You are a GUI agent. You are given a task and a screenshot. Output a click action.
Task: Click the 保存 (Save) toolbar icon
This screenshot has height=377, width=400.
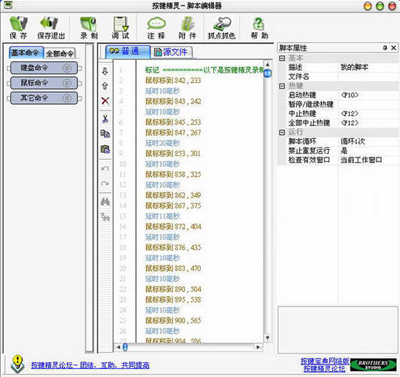tap(18, 27)
